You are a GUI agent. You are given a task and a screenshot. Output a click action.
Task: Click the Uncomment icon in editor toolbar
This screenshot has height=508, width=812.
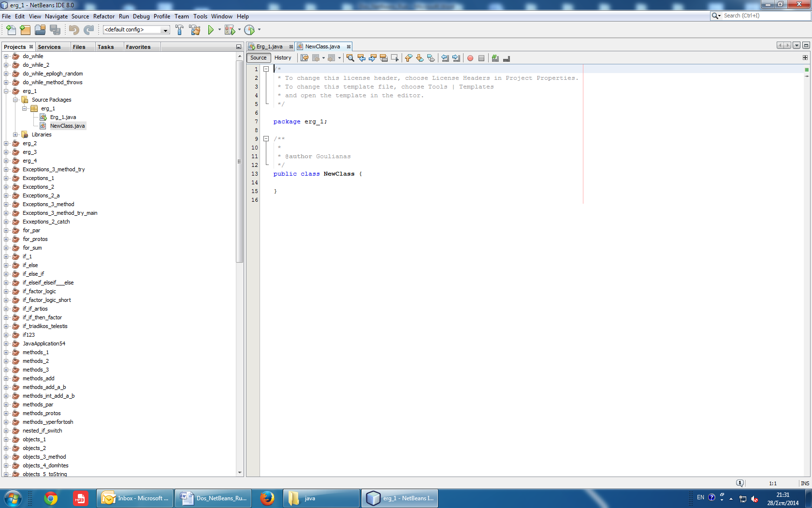pos(507,58)
